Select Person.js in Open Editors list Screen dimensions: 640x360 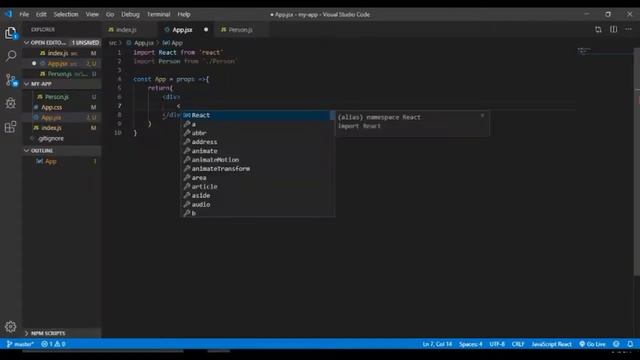61,74
